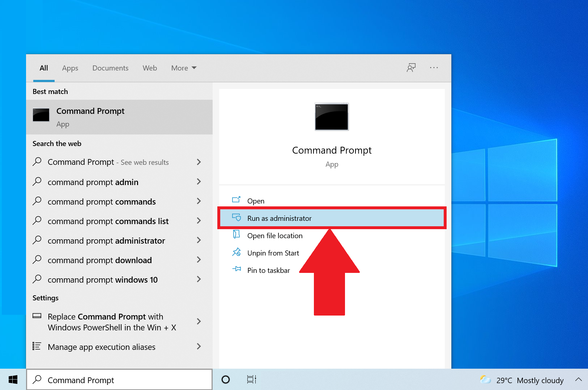This screenshot has height=390, width=588.
Task: Open 'command prompt administrator' web suggestion
Action: [119, 240]
